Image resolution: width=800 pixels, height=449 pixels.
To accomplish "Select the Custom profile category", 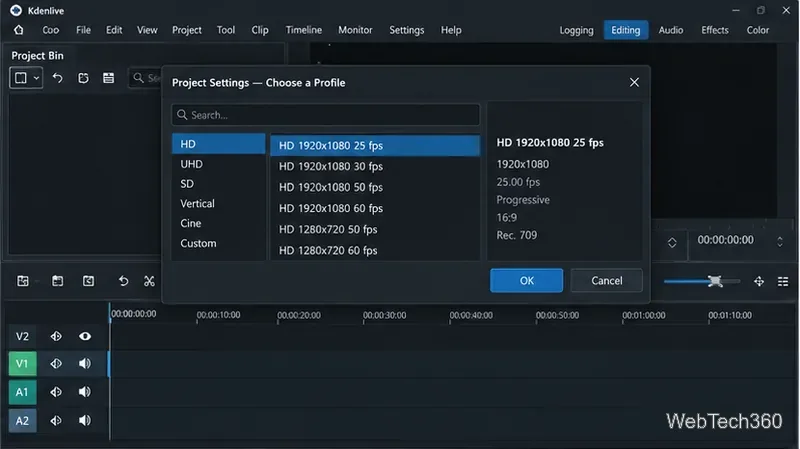I will point(218,243).
